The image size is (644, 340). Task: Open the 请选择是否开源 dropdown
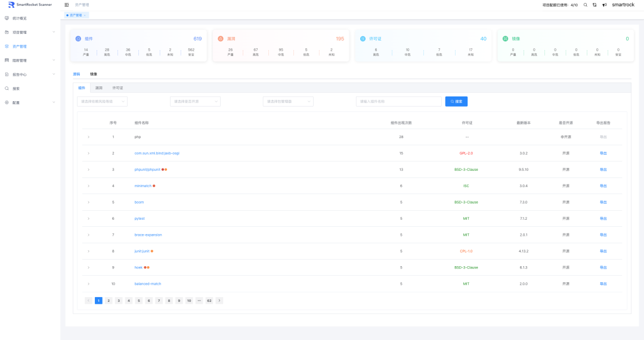pos(195,102)
